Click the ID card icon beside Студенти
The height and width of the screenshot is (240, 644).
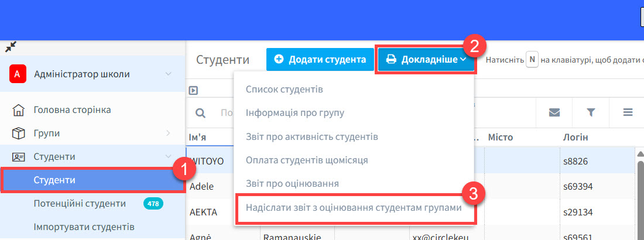click(x=19, y=157)
